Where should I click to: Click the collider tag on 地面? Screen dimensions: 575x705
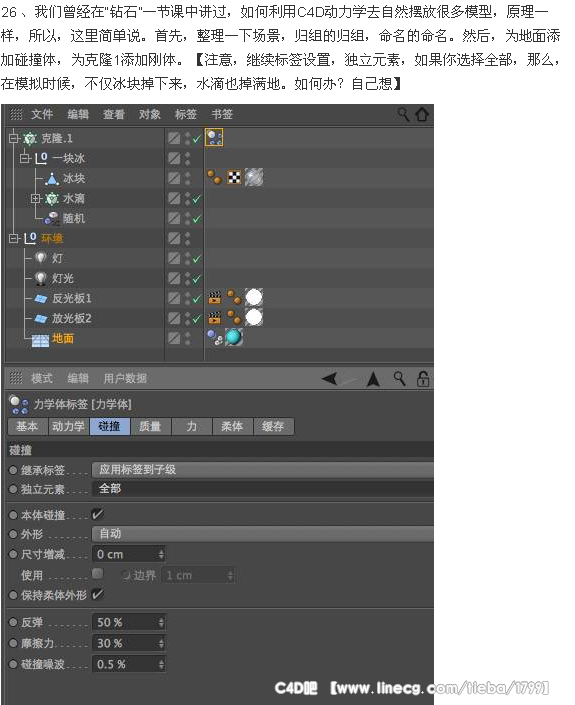[x=215, y=338]
